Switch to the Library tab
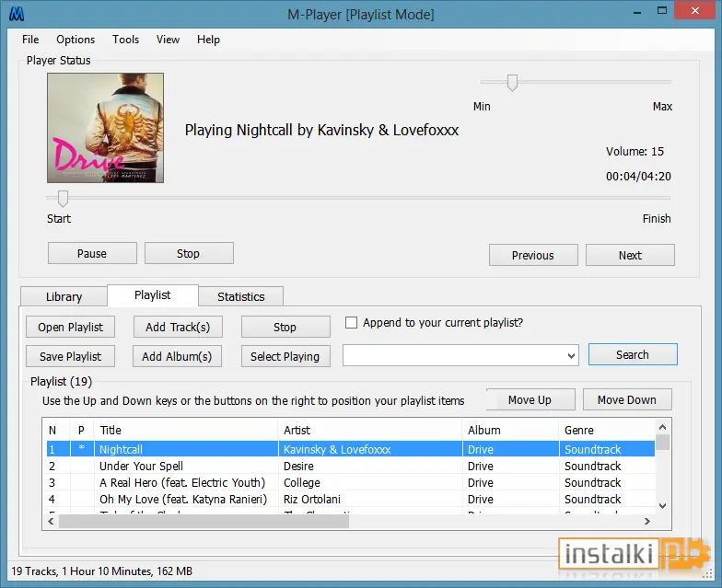The image size is (722, 588). tap(64, 296)
